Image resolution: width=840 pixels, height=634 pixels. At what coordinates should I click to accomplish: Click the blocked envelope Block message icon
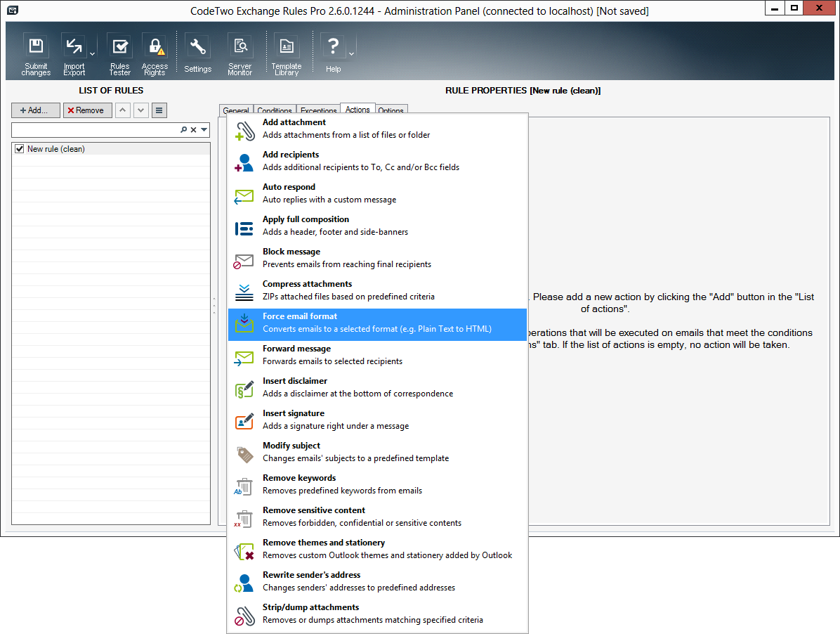pyautogui.click(x=244, y=261)
